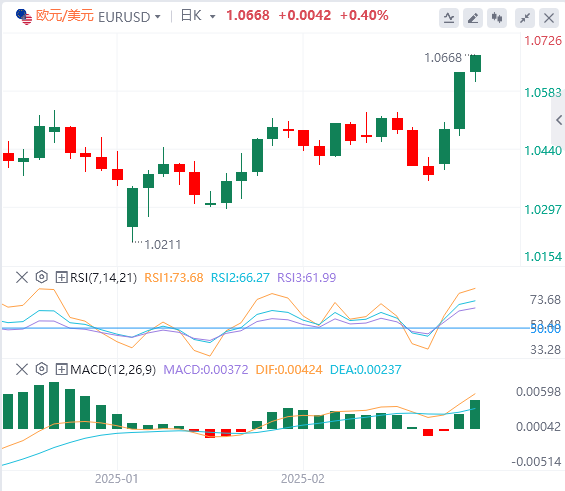Viewport: 565px width, 491px height.
Task: Click the MACD(12,26,9) label
Action: click(113, 370)
